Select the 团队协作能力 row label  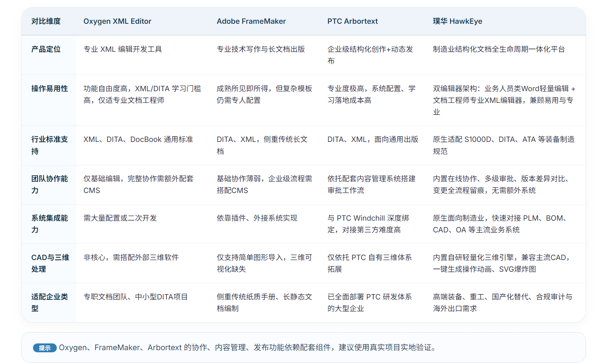coord(50,184)
